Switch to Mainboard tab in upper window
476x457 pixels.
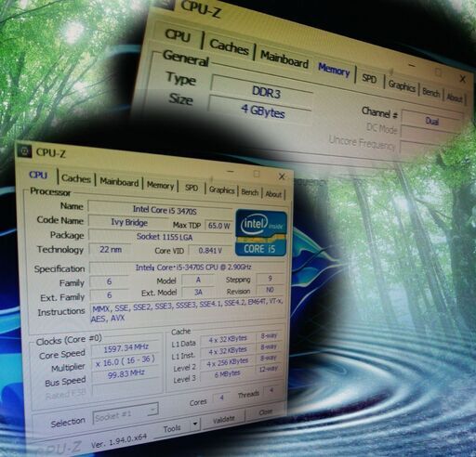[284, 59]
